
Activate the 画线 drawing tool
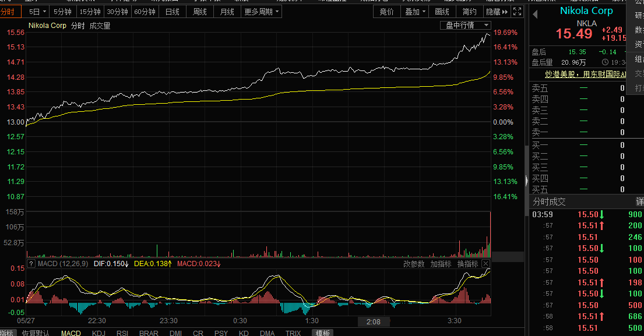pos(442,12)
